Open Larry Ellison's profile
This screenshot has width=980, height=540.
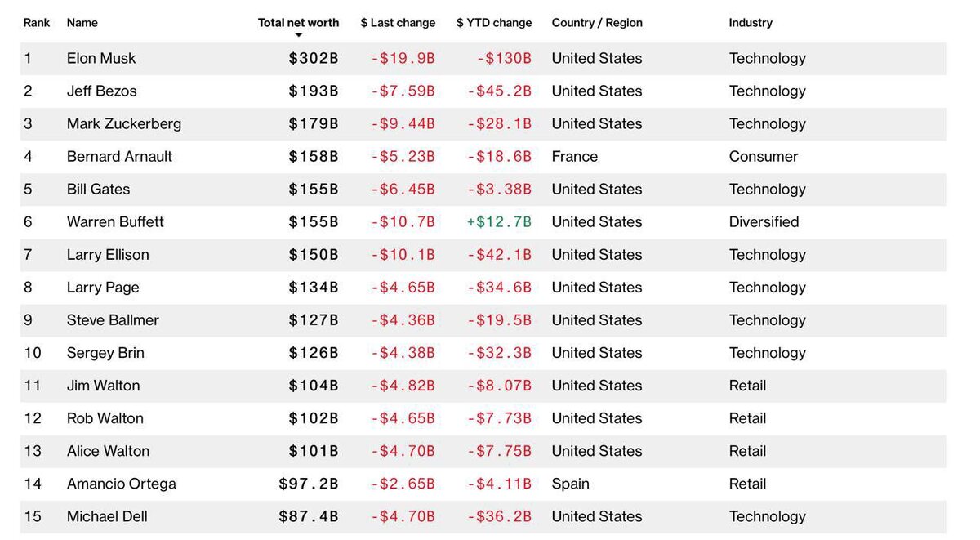pos(108,255)
